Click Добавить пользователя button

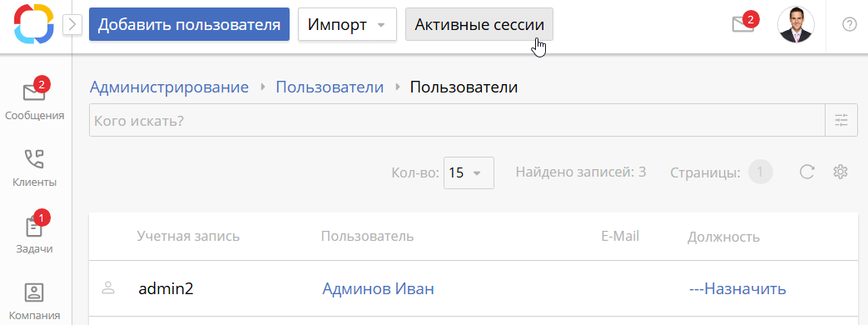[x=189, y=24]
